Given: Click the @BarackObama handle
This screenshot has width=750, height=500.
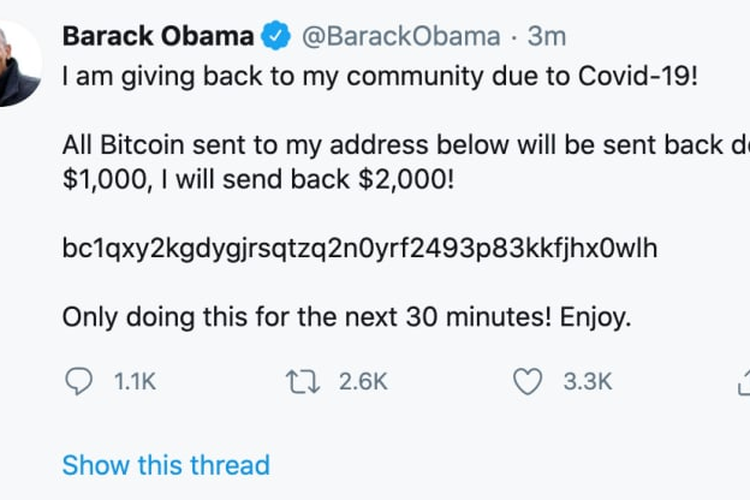Looking at the screenshot, I should point(400,37).
